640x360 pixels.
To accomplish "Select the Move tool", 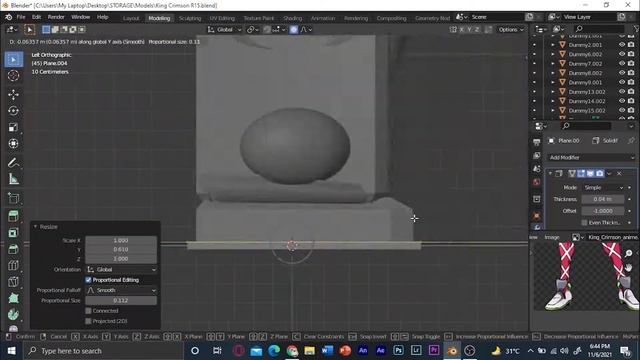I will point(13,95).
